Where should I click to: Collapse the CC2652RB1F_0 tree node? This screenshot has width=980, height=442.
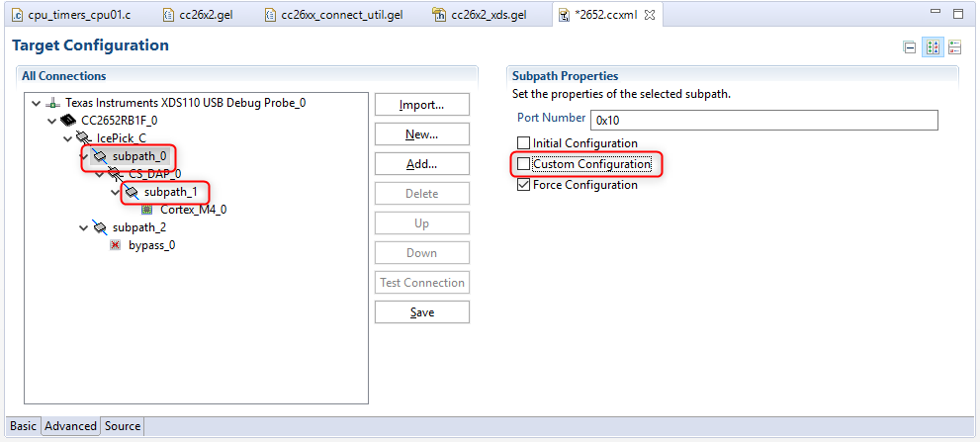(x=52, y=120)
